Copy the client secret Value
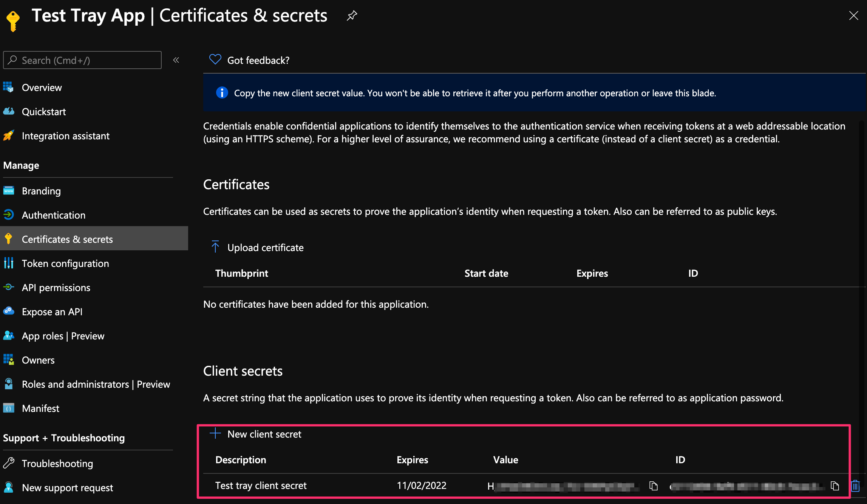This screenshot has width=867, height=504. click(x=653, y=486)
